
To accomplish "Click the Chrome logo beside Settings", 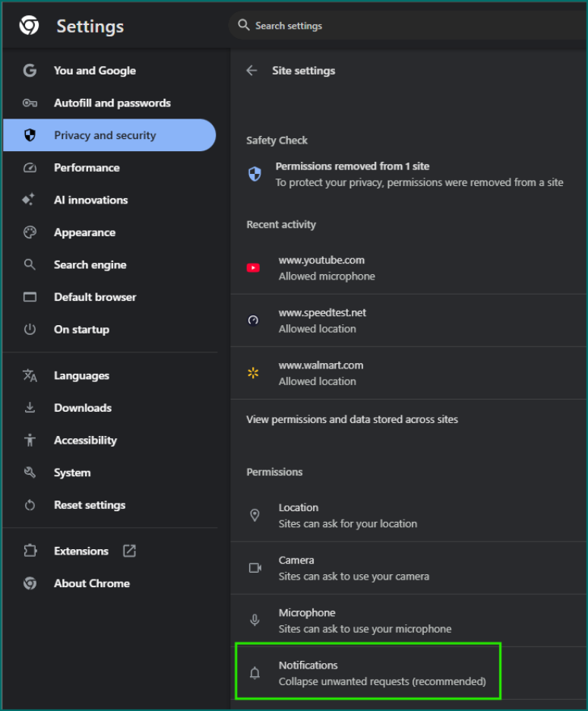I will 30,26.
